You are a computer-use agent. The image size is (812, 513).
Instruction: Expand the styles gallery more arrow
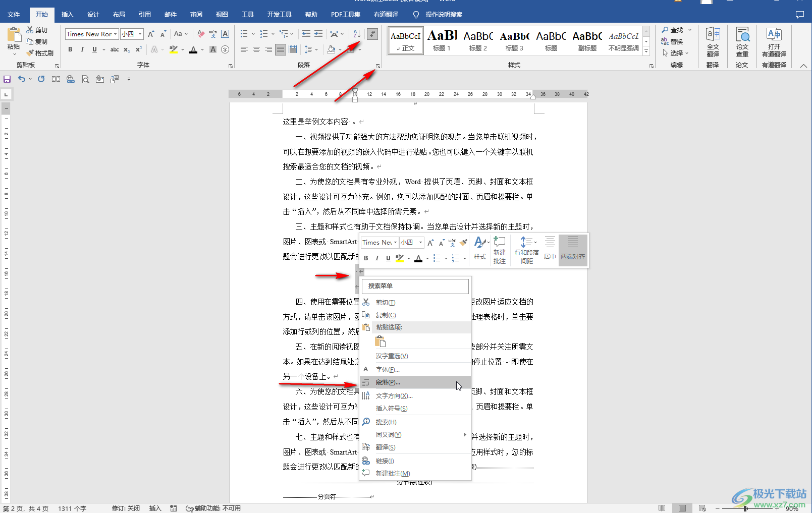click(x=646, y=50)
